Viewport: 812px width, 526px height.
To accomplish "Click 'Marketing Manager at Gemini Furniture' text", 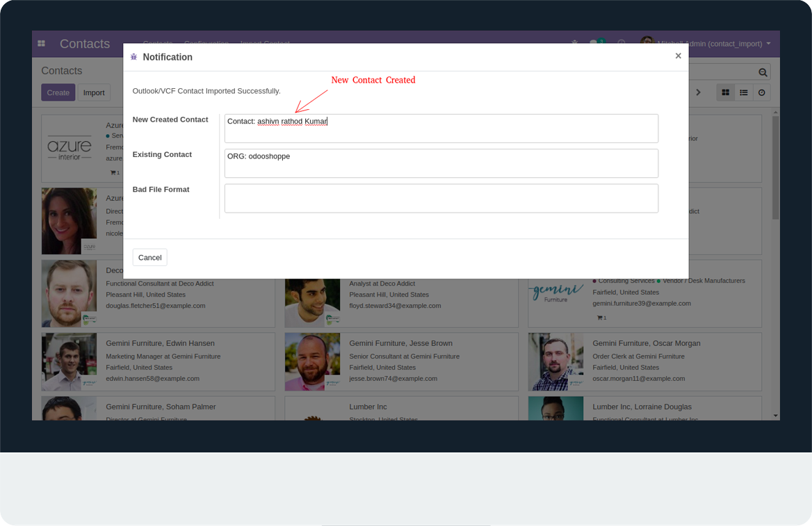I will pyautogui.click(x=163, y=356).
